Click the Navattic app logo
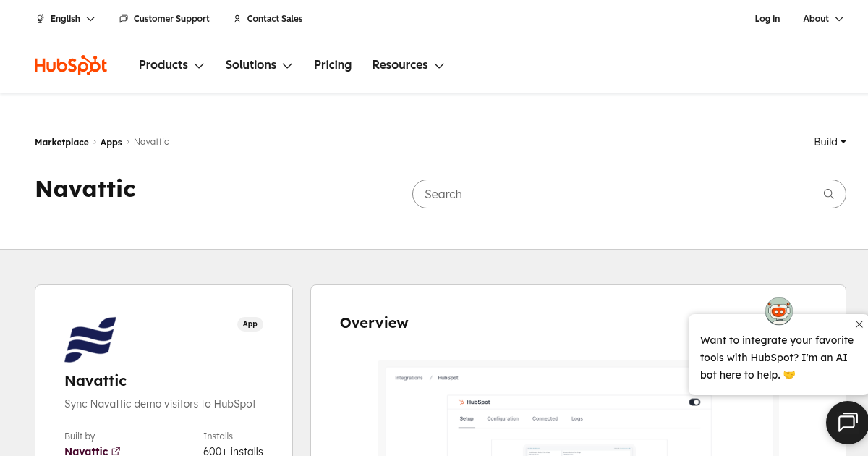Screen dimensions: 868x456 tap(90, 339)
